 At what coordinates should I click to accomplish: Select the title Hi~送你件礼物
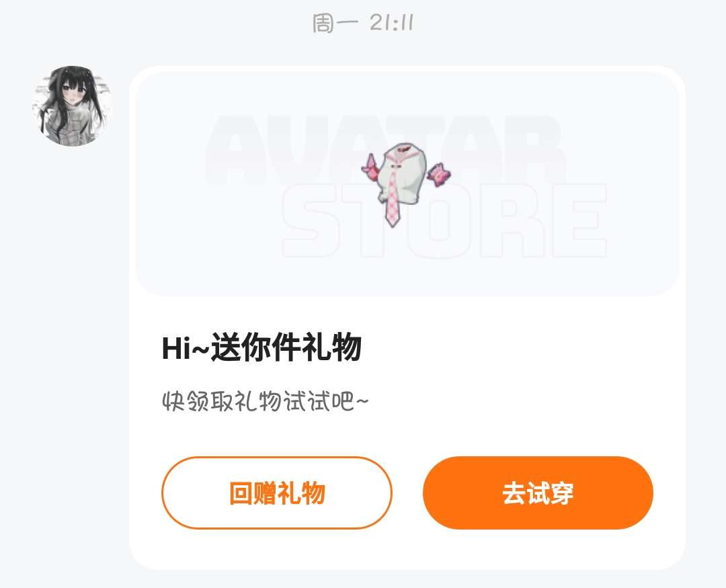click(261, 347)
